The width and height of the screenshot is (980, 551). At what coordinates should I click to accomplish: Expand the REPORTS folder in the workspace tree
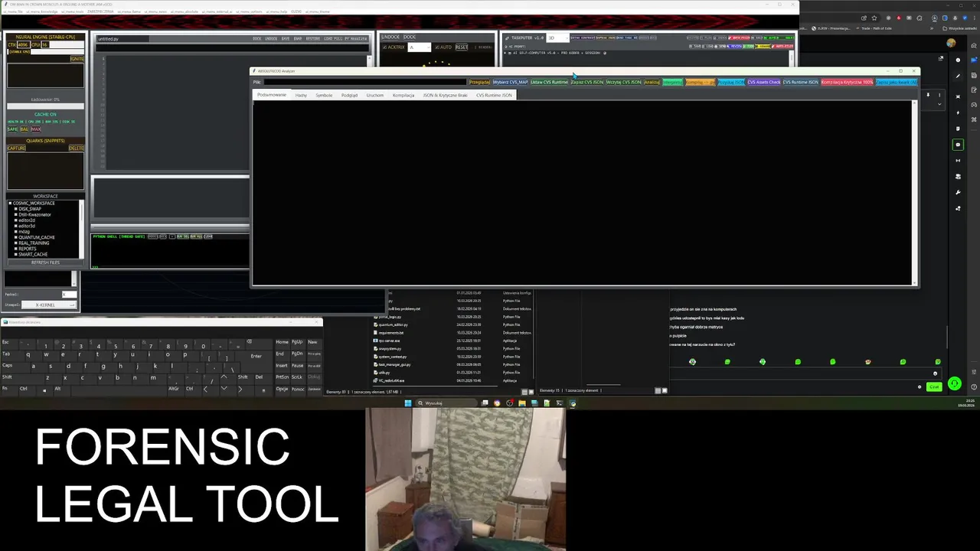[x=16, y=249]
